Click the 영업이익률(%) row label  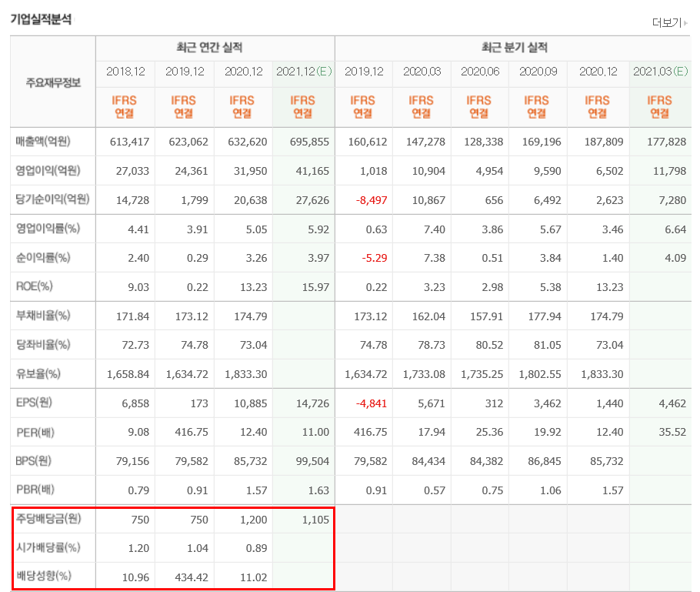pyautogui.click(x=48, y=229)
